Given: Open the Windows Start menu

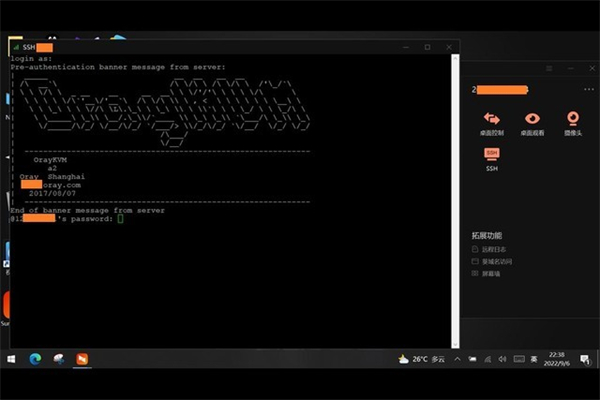Looking at the screenshot, I should pyautogui.click(x=12, y=358).
